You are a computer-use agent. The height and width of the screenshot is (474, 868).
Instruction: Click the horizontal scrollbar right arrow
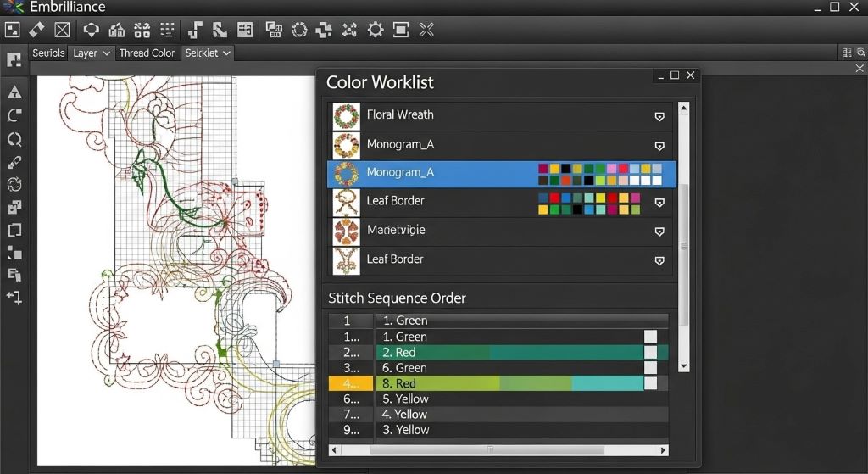pyautogui.click(x=663, y=450)
